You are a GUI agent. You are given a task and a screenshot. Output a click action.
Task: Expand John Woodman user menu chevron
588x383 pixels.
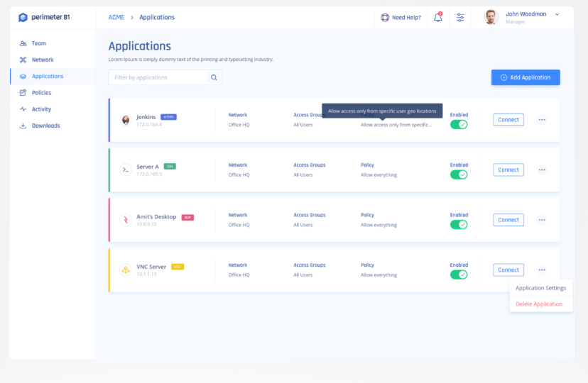click(x=557, y=15)
